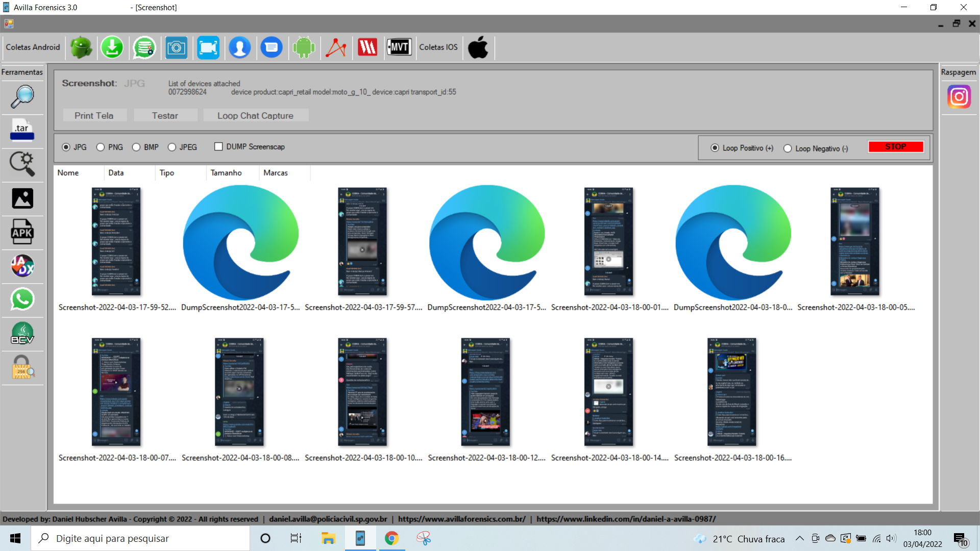
Task: Open the magnifying glass search tool
Action: (x=22, y=96)
